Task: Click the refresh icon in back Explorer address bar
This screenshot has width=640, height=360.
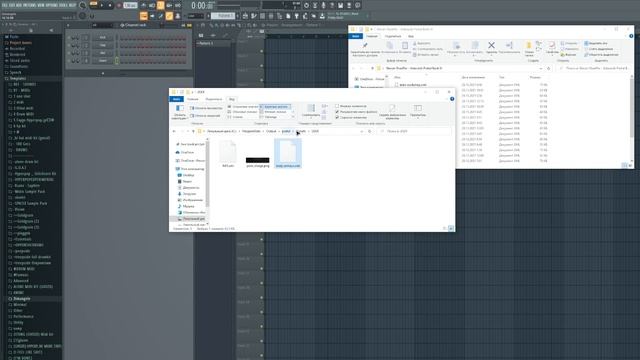Action: pyautogui.click(x=549, y=68)
